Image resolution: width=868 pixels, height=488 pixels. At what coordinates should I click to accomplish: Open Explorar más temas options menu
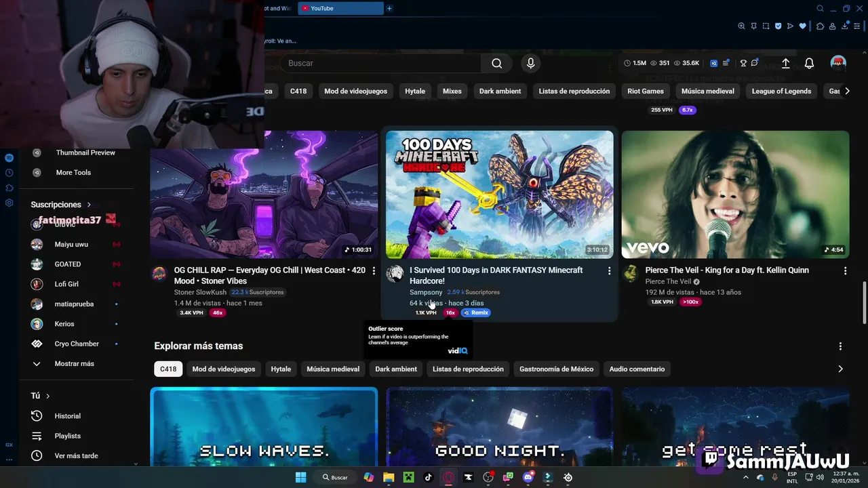click(x=840, y=346)
